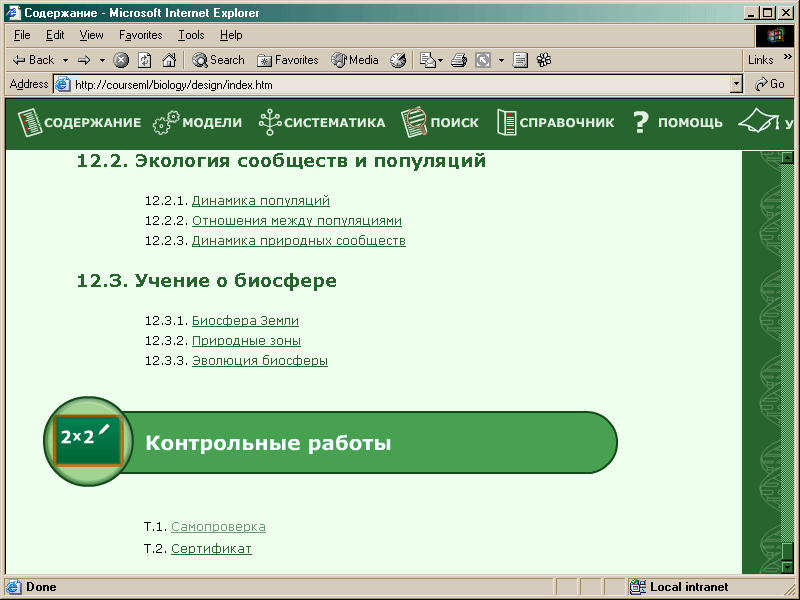Click the Справочник book icon
The width and height of the screenshot is (800, 600).
click(506, 123)
